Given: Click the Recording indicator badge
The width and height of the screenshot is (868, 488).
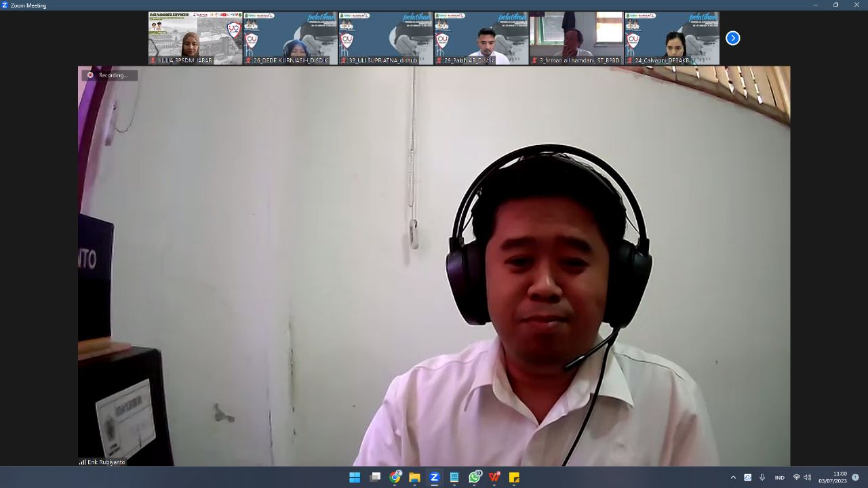Looking at the screenshot, I should (x=109, y=75).
